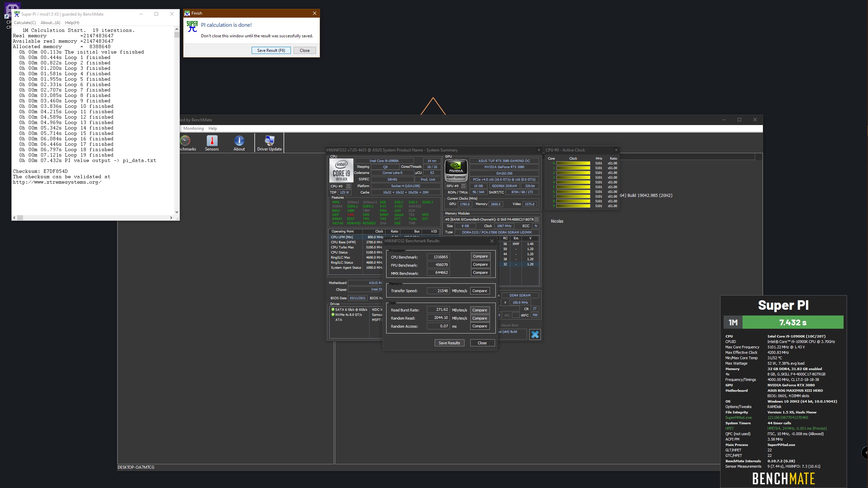Click the Core 9 clock bar
868x488 pixels.
point(573,206)
